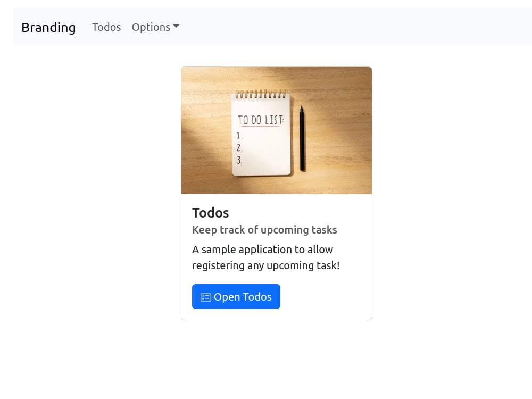Click the Branding brand logo text

point(48,27)
